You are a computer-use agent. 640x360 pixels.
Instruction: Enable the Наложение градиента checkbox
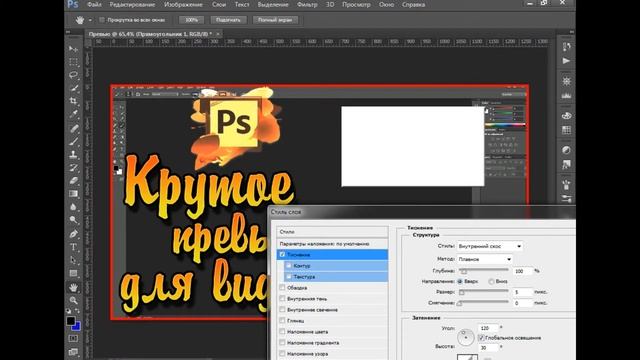[x=282, y=342]
